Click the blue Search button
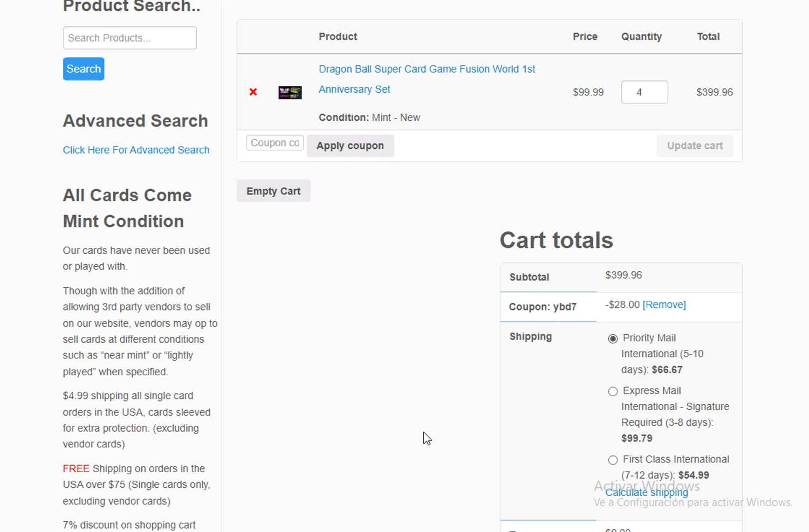Screen dimensions: 809x532 pos(84,69)
